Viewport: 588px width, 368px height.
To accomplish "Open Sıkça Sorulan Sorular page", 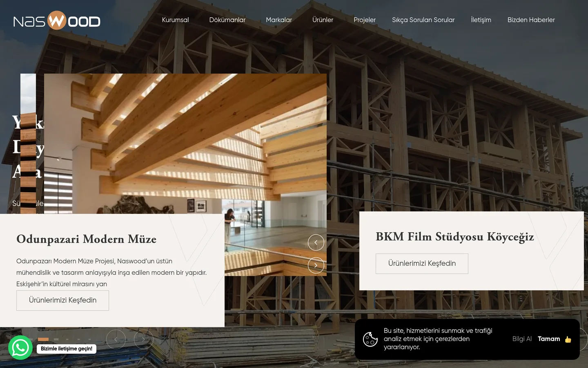I will [423, 20].
